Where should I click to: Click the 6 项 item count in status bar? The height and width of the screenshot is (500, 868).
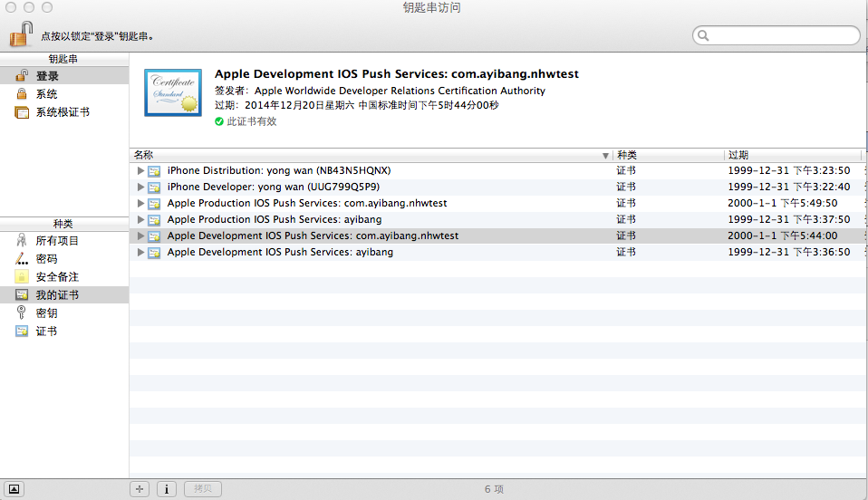coord(495,489)
